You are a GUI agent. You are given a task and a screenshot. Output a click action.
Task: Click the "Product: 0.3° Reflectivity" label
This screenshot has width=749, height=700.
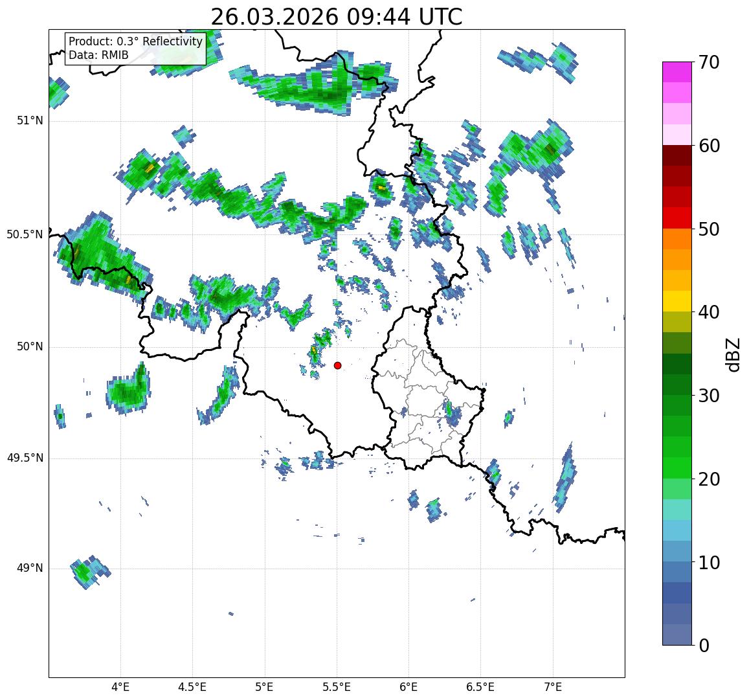click(136, 41)
